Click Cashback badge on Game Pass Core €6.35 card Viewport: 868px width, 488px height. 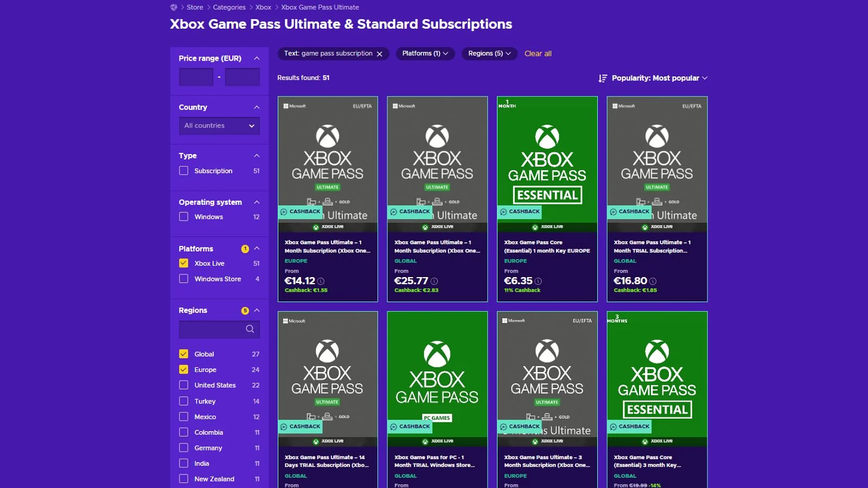coord(520,211)
